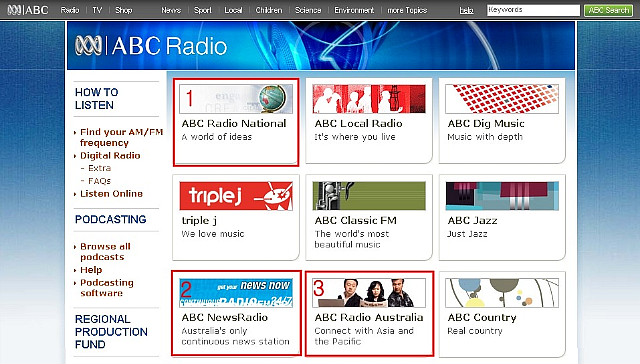Viewport: 640px width, 364px height.
Task: Click the ABC Radio Australia title
Action: point(369,317)
